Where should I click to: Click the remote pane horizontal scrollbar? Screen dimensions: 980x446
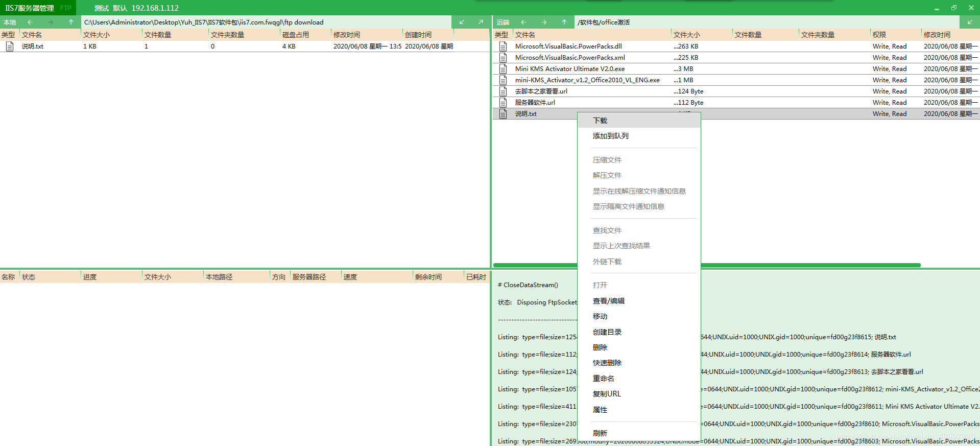pyautogui.click(x=707, y=265)
